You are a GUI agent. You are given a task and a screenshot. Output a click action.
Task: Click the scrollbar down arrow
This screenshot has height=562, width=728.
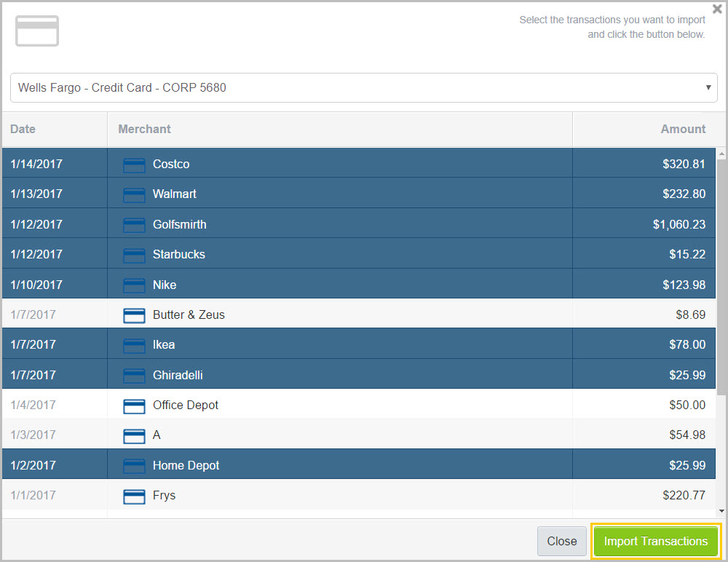[x=721, y=511]
